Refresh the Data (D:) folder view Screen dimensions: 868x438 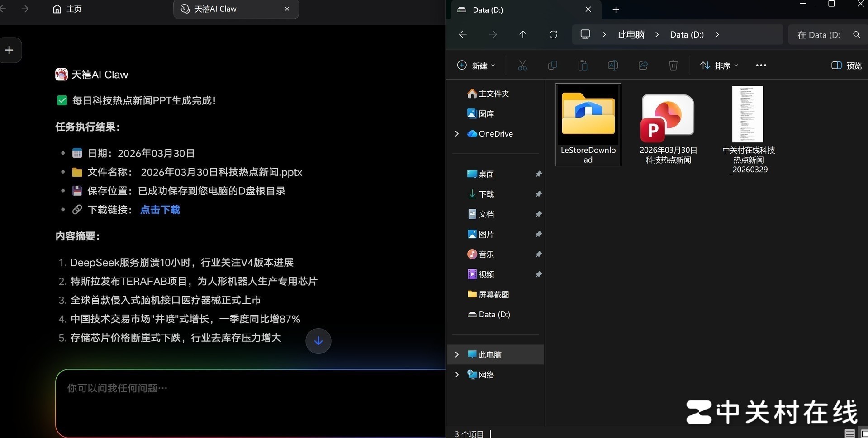[553, 34]
